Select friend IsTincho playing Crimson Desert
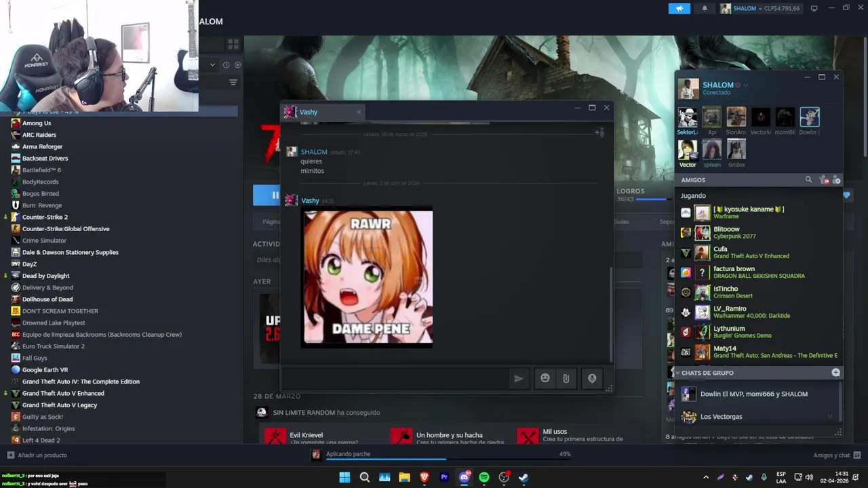The width and height of the screenshot is (868, 488). click(x=759, y=292)
